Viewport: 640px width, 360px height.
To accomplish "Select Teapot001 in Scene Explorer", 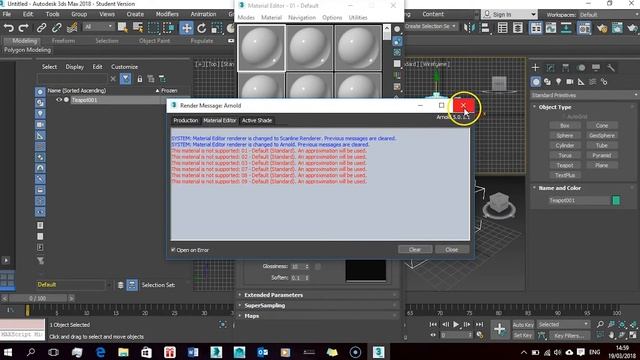I will [84, 100].
